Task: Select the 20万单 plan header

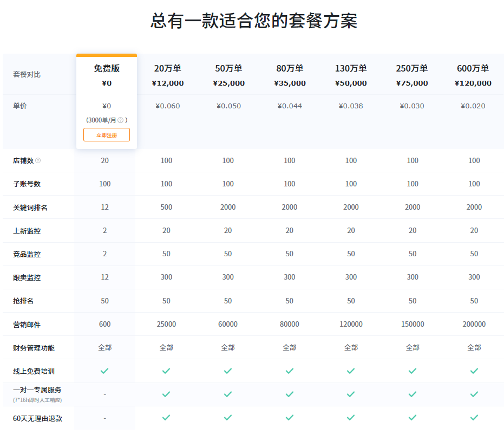Action: (167, 68)
